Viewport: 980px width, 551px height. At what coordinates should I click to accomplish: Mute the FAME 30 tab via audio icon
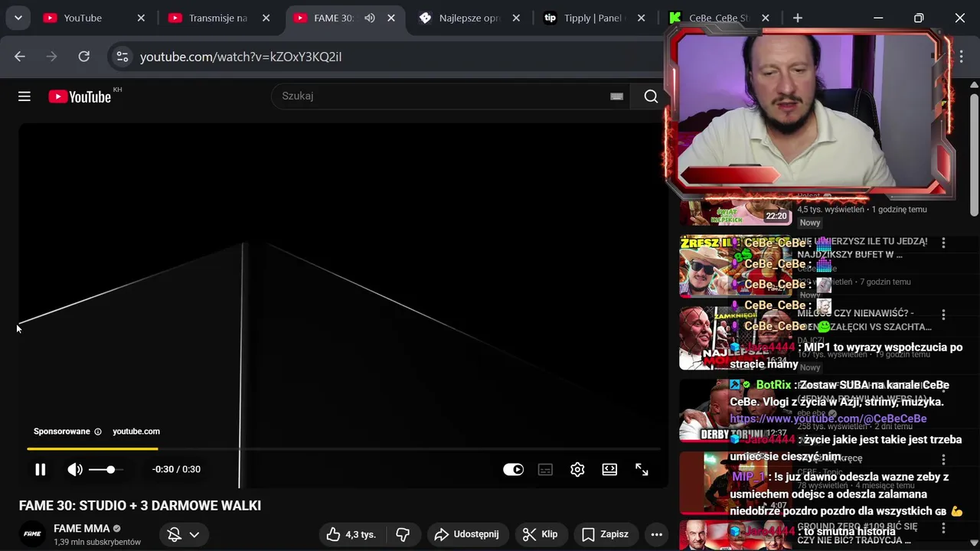click(370, 18)
